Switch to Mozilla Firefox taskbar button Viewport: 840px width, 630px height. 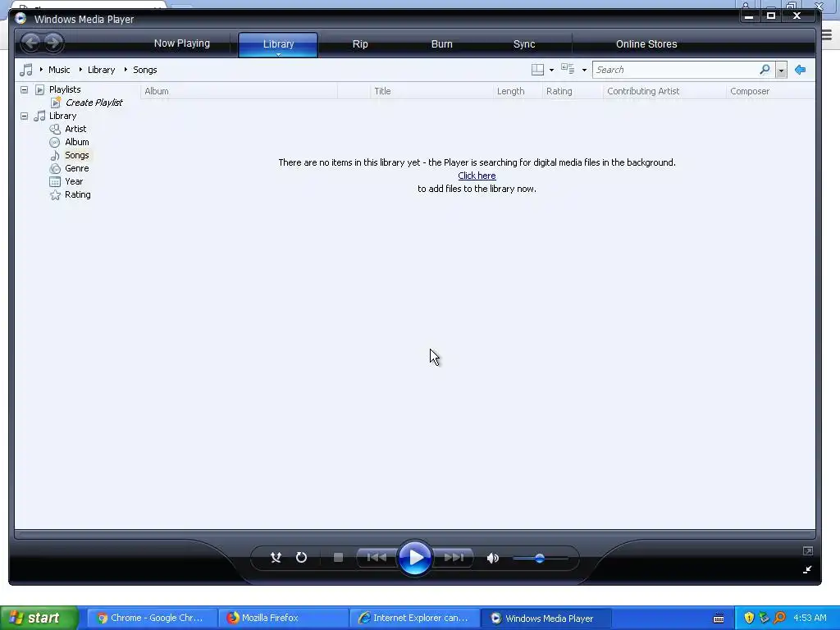coord(284,618)
